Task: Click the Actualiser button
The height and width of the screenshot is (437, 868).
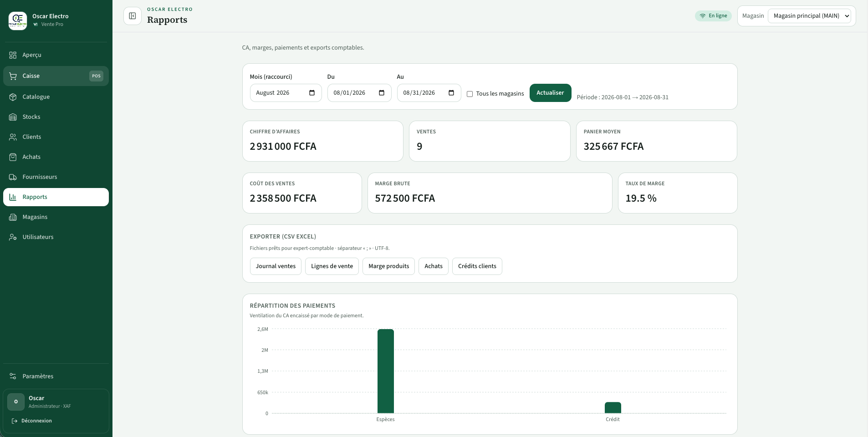Action: point(550,93)
